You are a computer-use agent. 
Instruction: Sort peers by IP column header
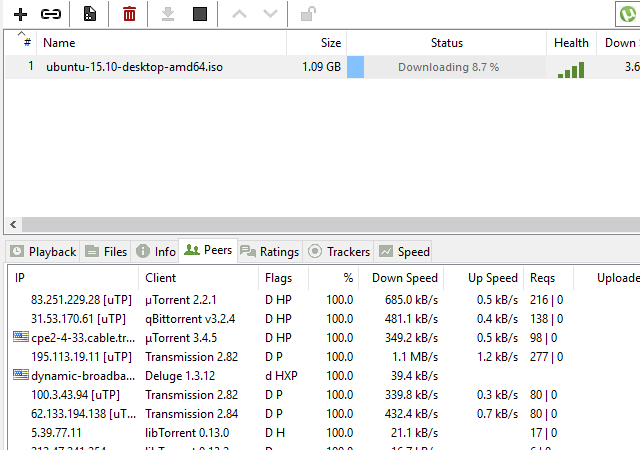click(73, 278)
